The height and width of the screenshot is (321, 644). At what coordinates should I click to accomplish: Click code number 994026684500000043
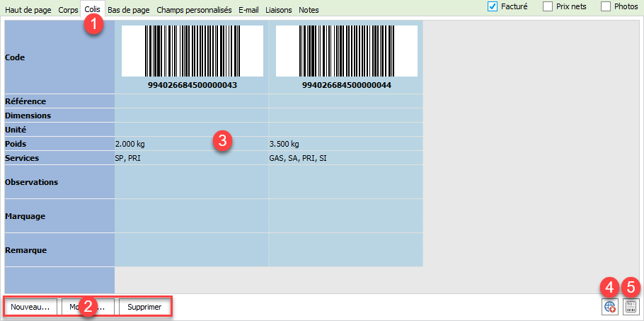[x=192, y=86]
